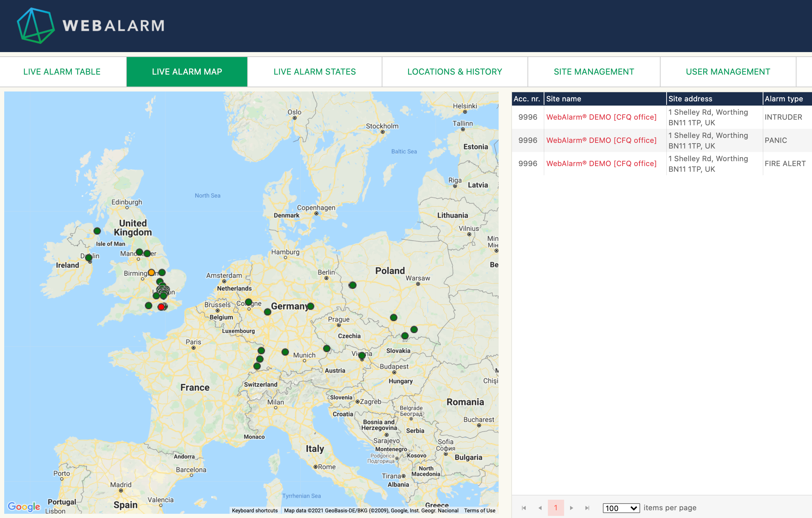
Task: Click the WebAlarm logo icon
Action: (x=36, y=26)
